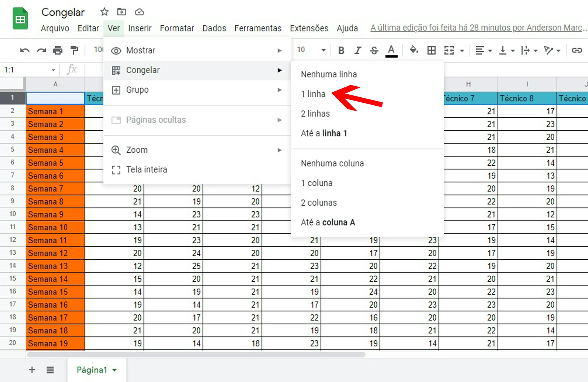Choose Nenhuma coluna freeze option
This screenshot has width=588, height=382.
pos(367,163)
